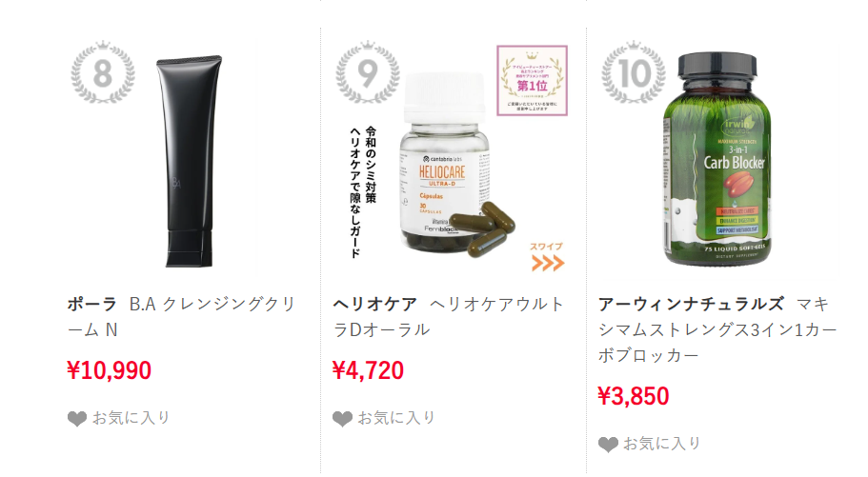Open ヘリオケアウルトラDオーラル product link
The width and height of the screenshot is (868, 477).
coord(449,317)
